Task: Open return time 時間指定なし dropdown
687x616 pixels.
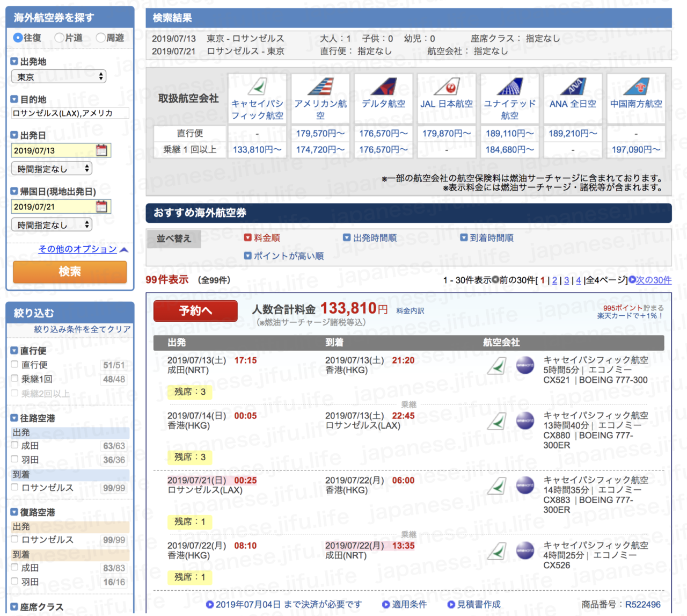Action: 52,225
